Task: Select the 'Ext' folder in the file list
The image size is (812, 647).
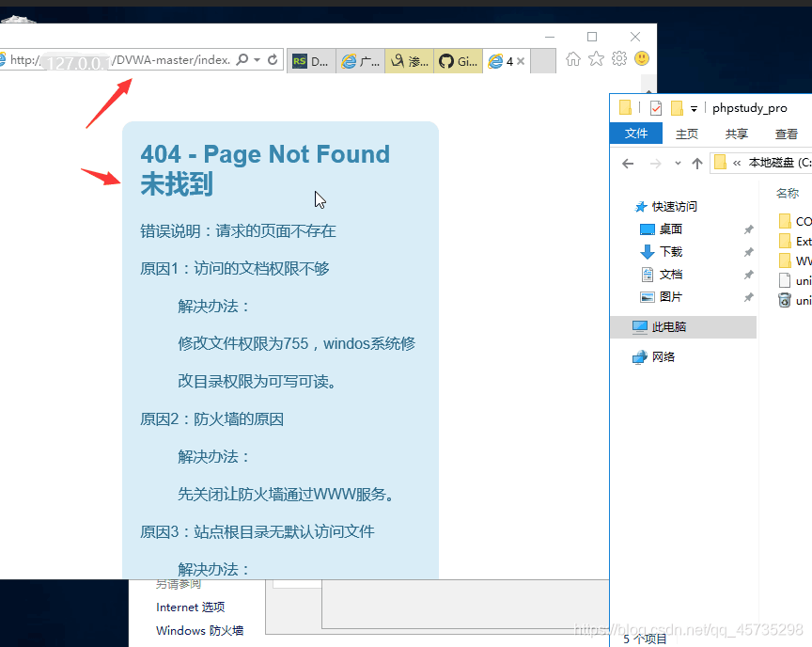Action: click(795, 241)
